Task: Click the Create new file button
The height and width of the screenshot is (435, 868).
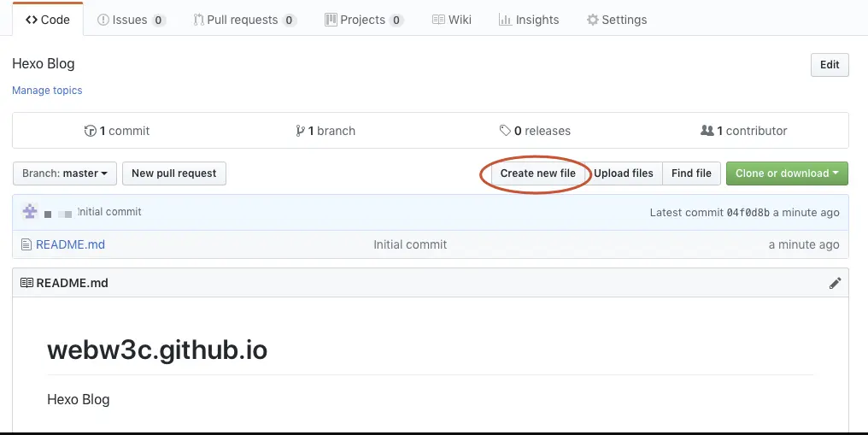Action: click(538, 173)
